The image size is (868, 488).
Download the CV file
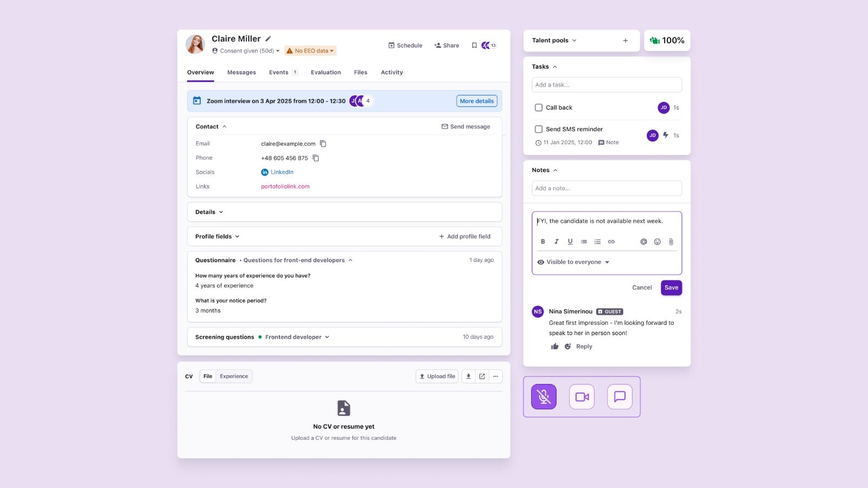coord(468,376)
